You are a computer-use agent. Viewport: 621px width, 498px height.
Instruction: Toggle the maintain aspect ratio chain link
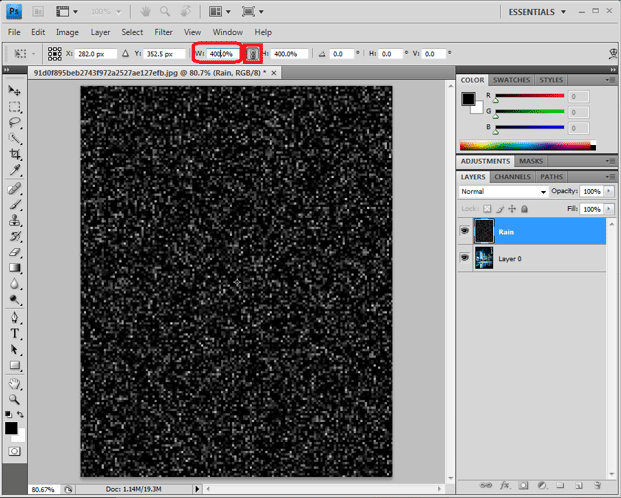(253, 54)
